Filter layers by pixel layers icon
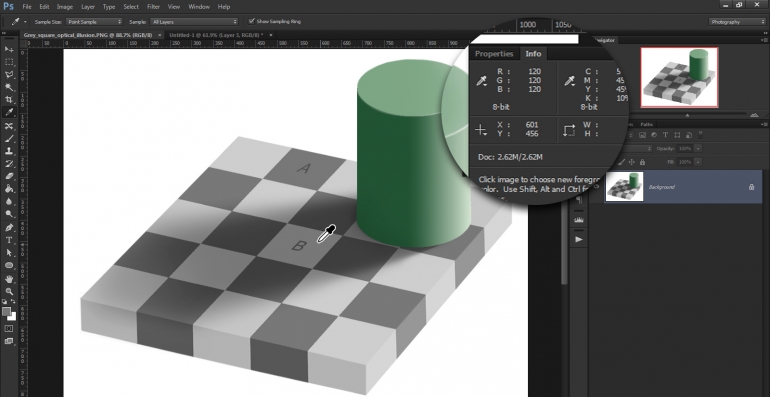Image resolution: width=770 pixels, height=397 pixels. coord(642,135)
